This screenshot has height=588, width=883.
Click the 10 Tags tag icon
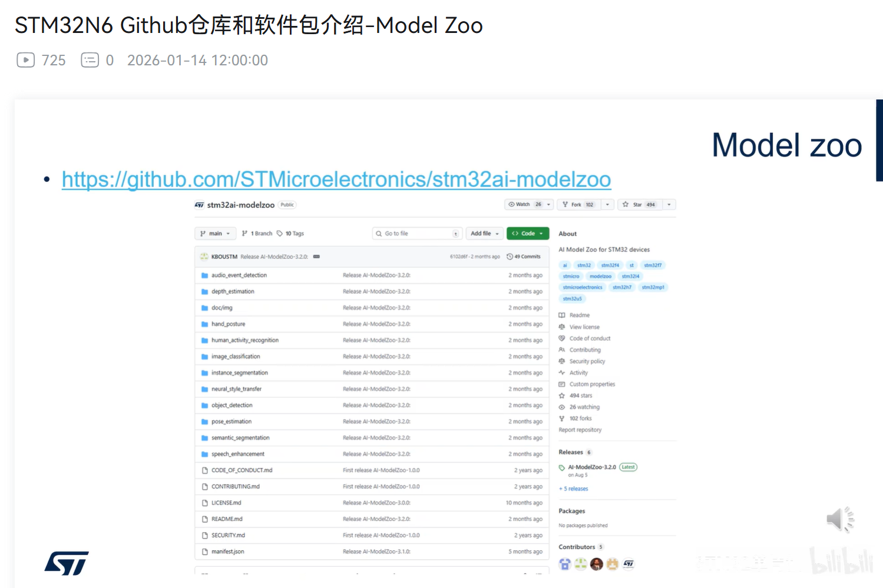pyautogui.click(x=280, y=234)
